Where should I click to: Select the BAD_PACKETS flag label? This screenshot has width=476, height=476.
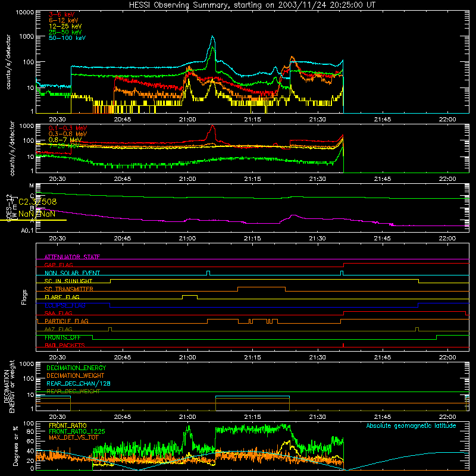65,345
